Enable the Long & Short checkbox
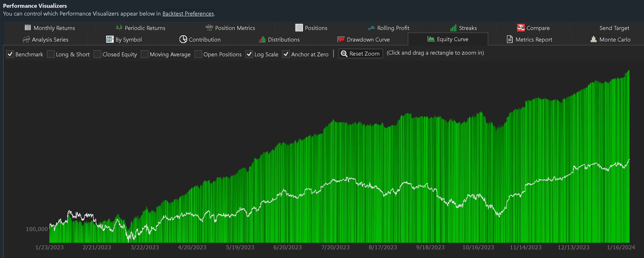This screenshot has width=644, height=258. pos(51,54)
